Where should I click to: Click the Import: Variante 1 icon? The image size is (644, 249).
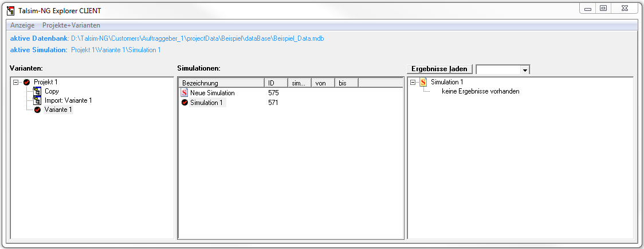[37, 100]
